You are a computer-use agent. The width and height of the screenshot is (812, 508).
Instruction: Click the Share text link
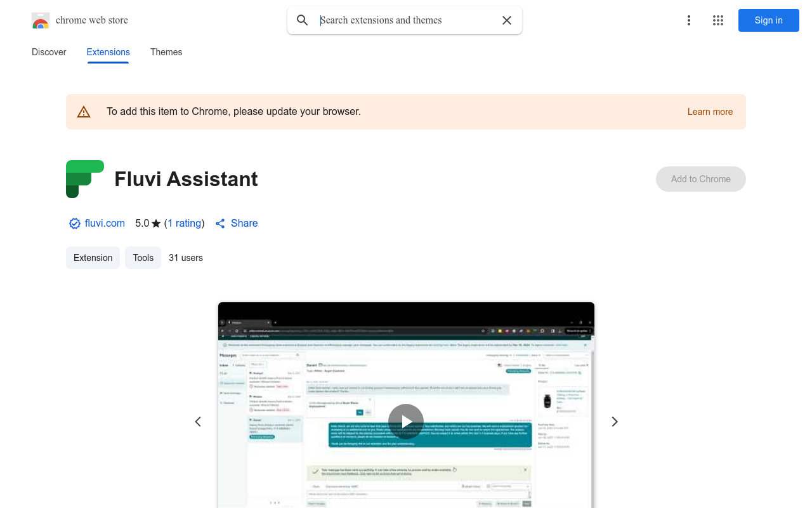point(244,224)
